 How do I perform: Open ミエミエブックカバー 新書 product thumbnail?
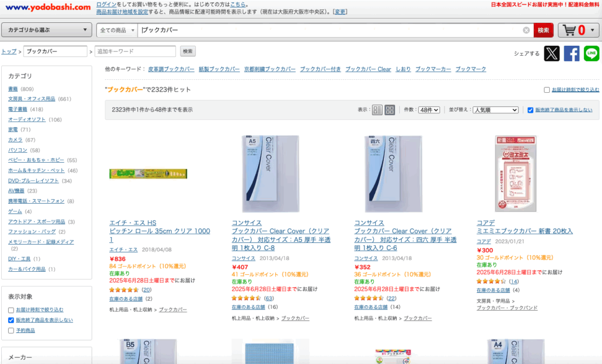coord(515,174)
